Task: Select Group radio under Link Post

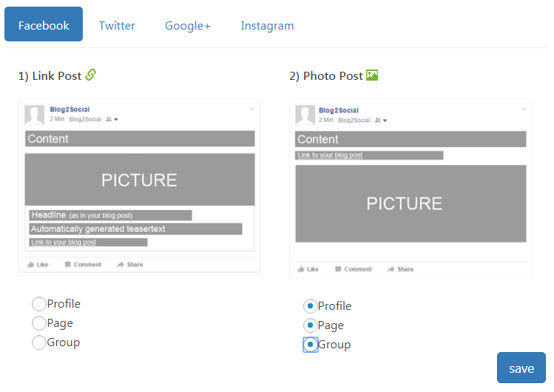Action: 39,342
